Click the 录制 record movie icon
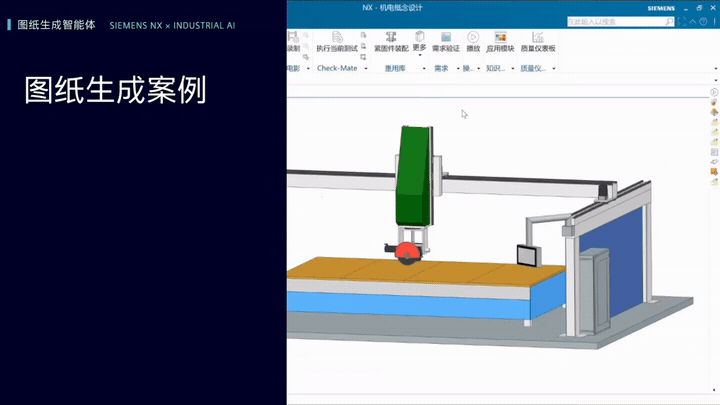Screen dimensions: 720x405 point(293,37)
